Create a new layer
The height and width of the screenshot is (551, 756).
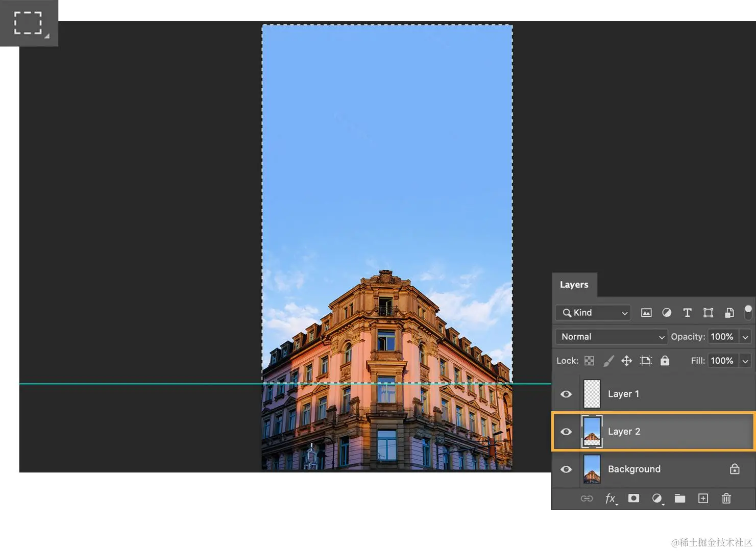click(703, 498)
